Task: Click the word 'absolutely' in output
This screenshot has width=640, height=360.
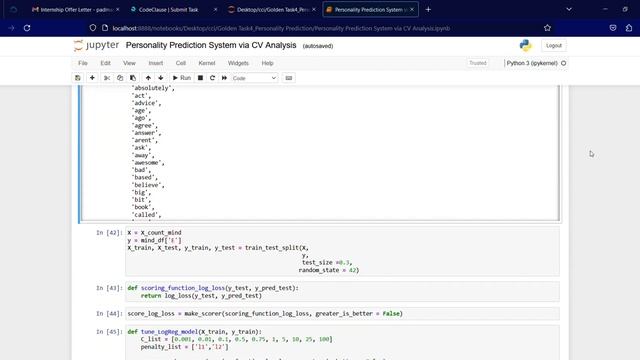Action: pyautogui.click(x=151, y=88)
